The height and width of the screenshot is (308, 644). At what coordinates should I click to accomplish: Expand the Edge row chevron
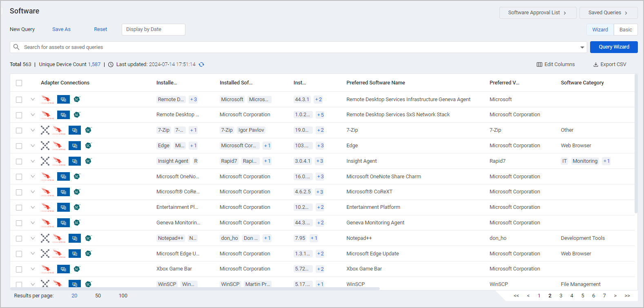(x=33, y=146)
